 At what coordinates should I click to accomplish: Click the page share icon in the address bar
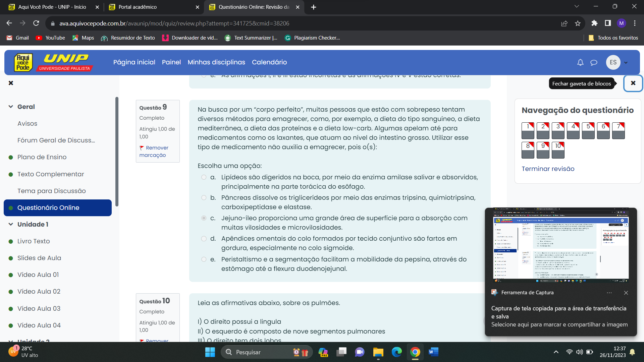coord(564,23)
